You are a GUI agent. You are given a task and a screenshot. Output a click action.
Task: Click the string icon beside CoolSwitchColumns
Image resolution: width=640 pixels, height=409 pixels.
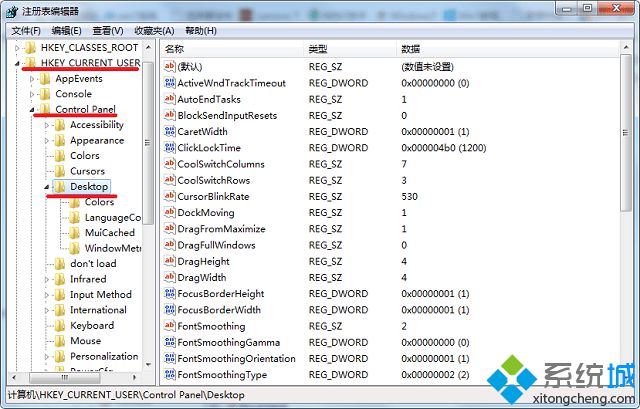169,164
